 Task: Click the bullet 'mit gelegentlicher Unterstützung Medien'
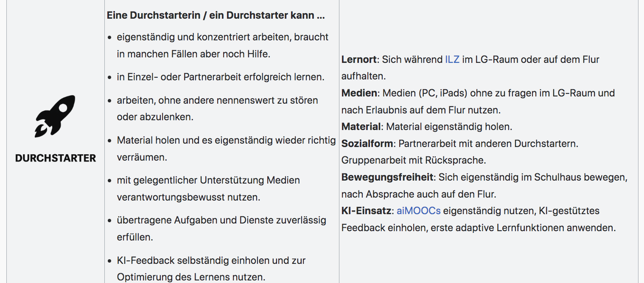[x=208, y=181]
